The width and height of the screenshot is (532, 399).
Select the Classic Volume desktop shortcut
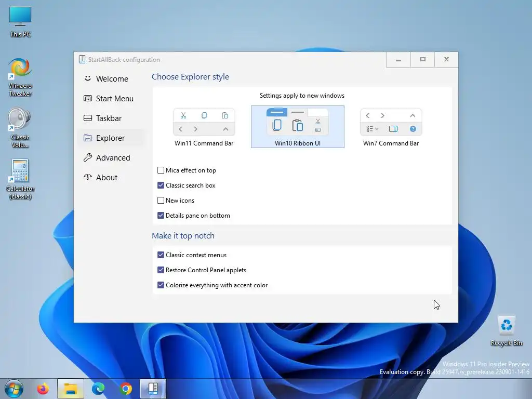[x=20, y=128]
